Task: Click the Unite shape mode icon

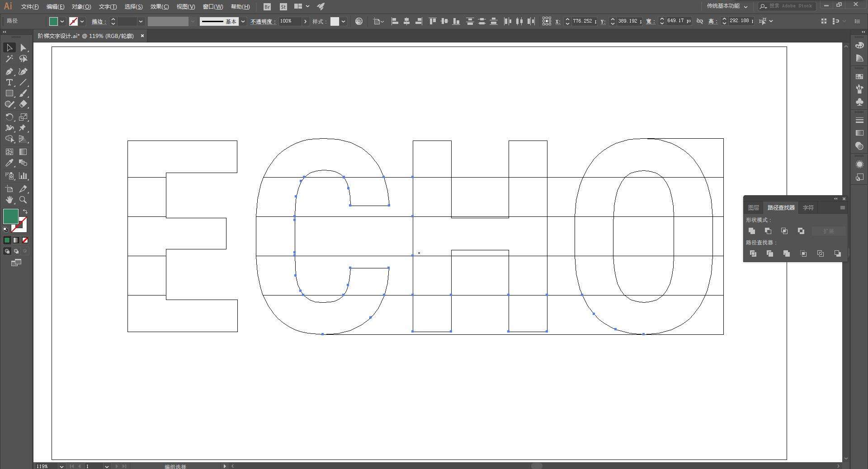Action: (x=752, y=231)
